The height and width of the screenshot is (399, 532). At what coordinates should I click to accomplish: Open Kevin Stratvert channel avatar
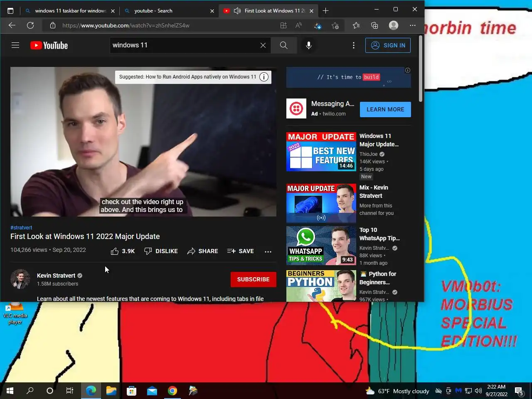click(20, 279)
